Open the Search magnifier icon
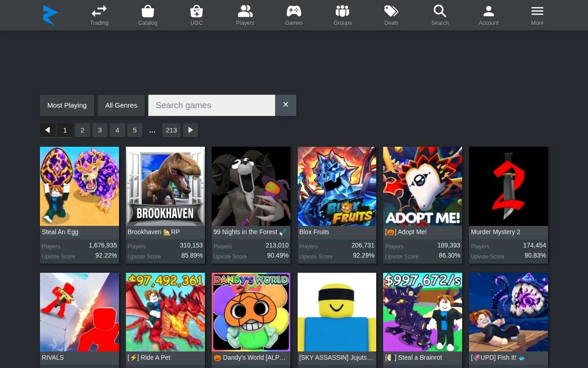The height and width of the screenshot is (368, 588). click(x=440, y=11)
